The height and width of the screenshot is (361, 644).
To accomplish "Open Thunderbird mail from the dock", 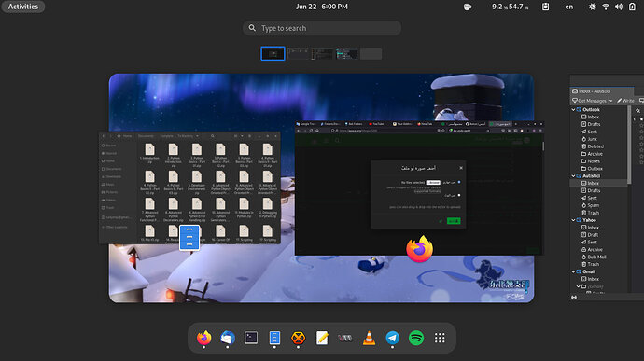I will pyautogui.click(x=227, y=338).
